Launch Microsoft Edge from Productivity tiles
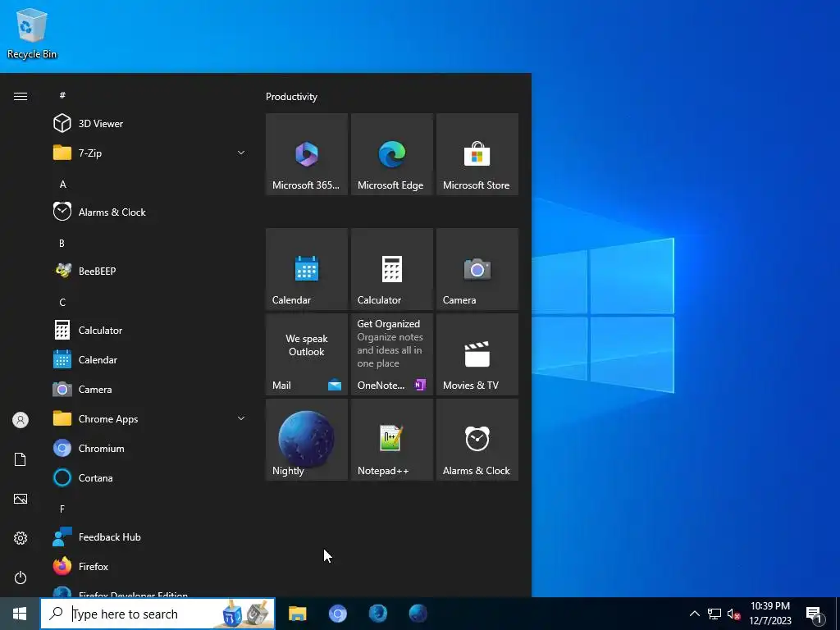The height and width of the screenshot is (630, 840). (x=391, y=154)
